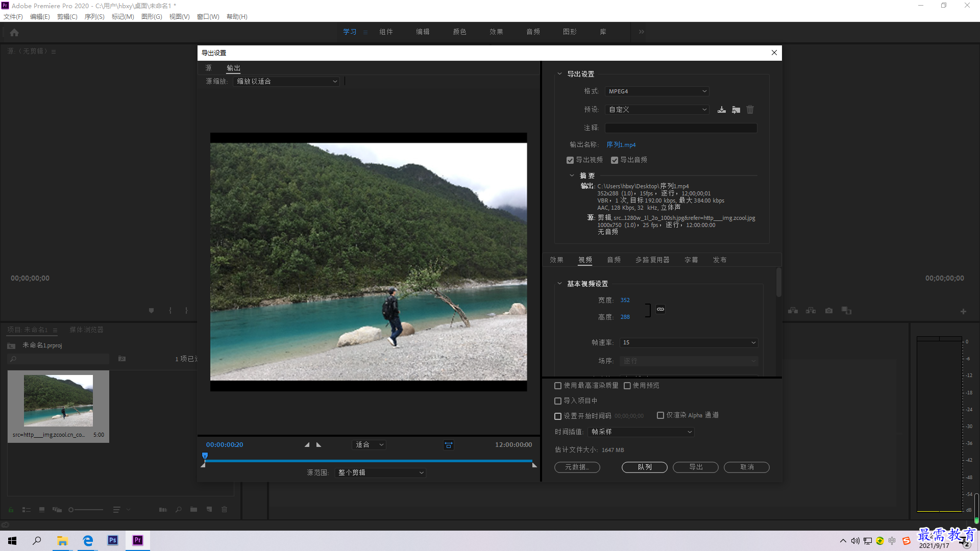Open Windows Start menu
This screenshot has width=980, height=551.
(x=12, y=540)
